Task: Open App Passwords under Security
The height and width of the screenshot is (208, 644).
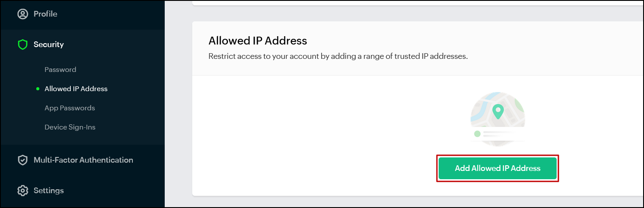Action: pos(69,108)
